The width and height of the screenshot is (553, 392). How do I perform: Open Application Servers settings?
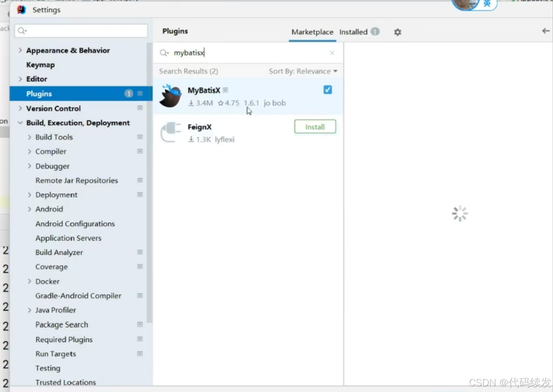[68, 238]
